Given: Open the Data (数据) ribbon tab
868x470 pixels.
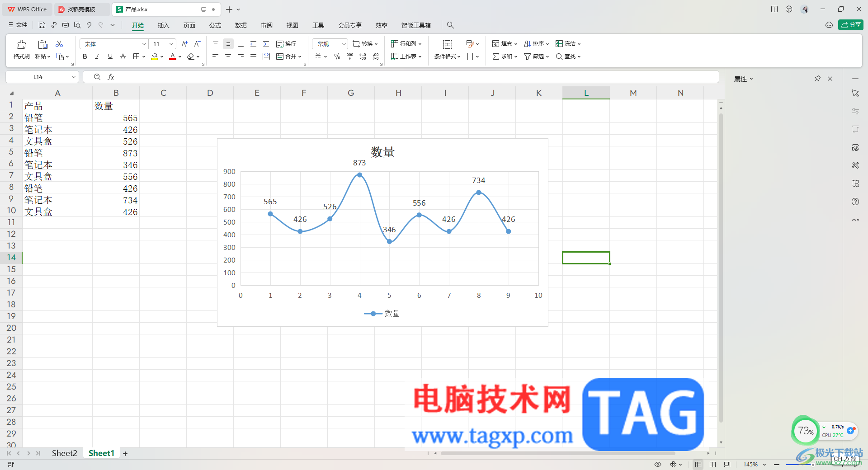Looking at the screenshot, I should coord(241,25).
